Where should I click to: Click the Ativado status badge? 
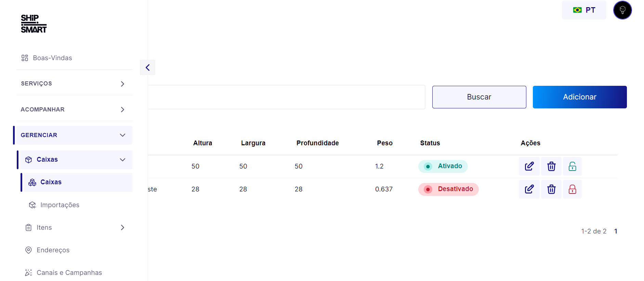[x=443, y=166]
